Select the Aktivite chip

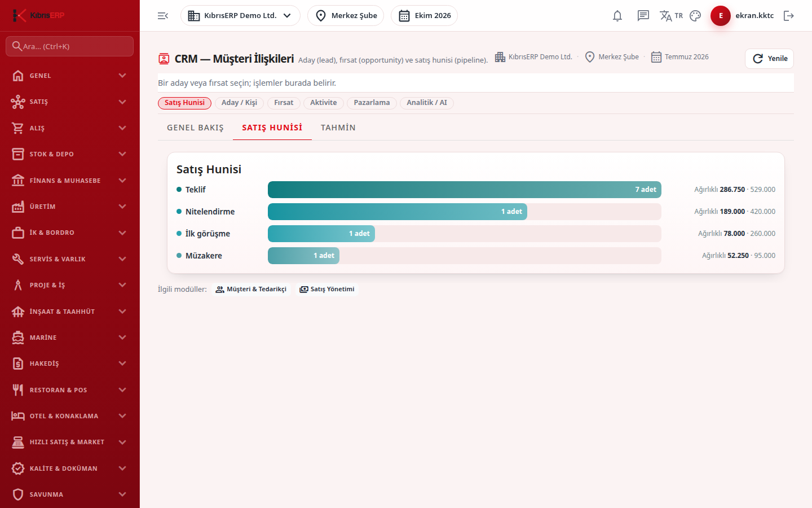pos(324,103)
